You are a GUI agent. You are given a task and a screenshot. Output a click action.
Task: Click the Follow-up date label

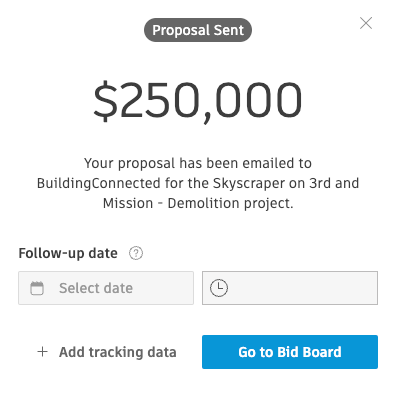point(68,253)
